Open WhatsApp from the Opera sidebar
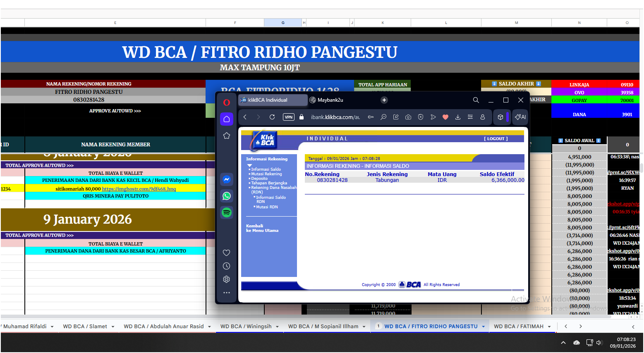 tap(227, 196)
